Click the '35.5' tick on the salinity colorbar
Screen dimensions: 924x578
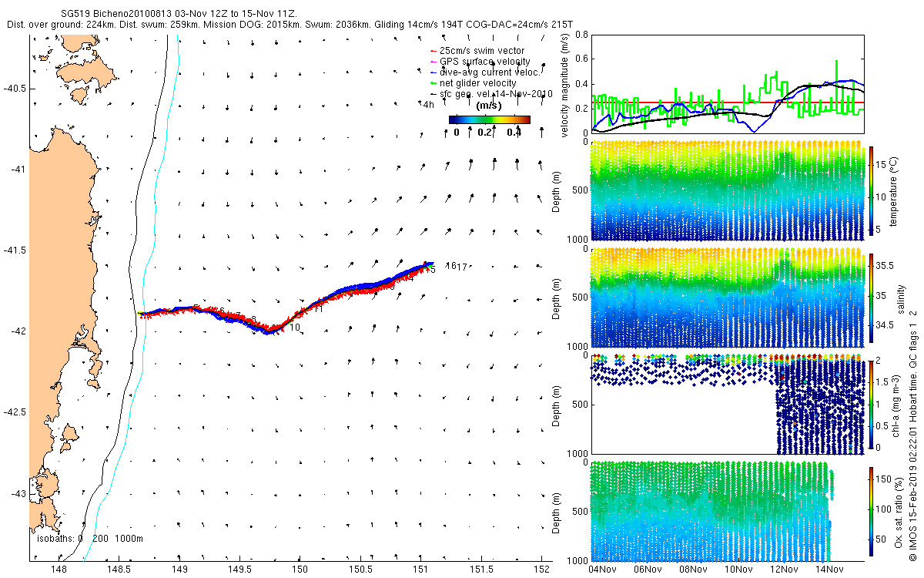[886, 264]
